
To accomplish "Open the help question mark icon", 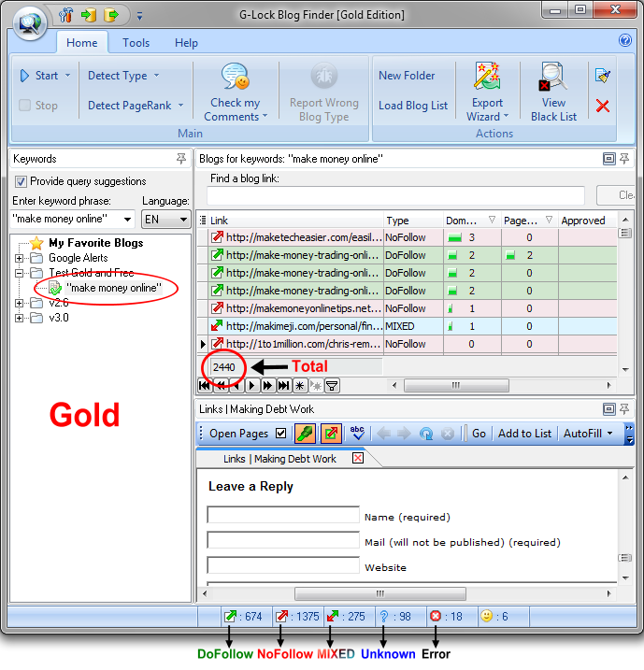I will click(624, 40).
